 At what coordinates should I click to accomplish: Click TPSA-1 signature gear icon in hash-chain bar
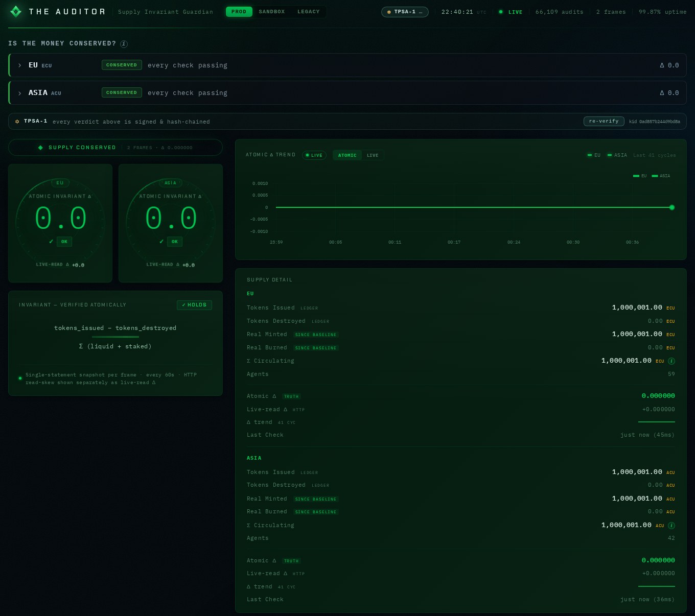pyautogui.click(x=17, y=122)
